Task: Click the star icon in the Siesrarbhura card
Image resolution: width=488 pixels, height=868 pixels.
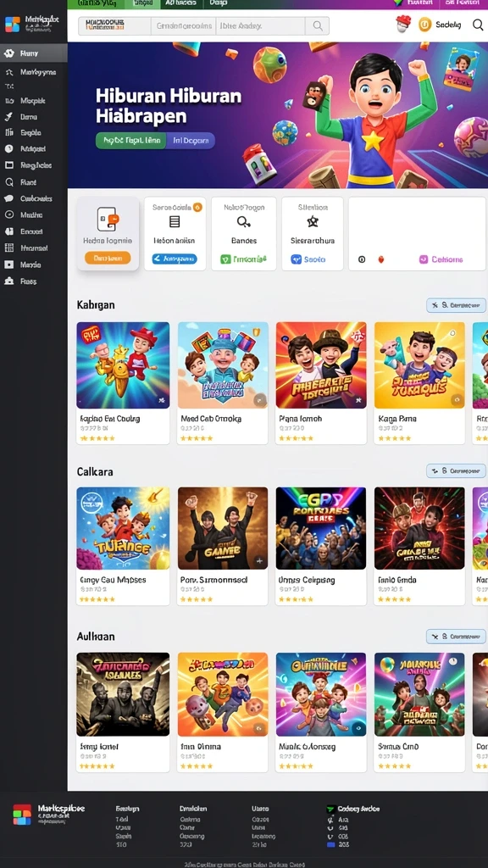Action: coord(313,222)
